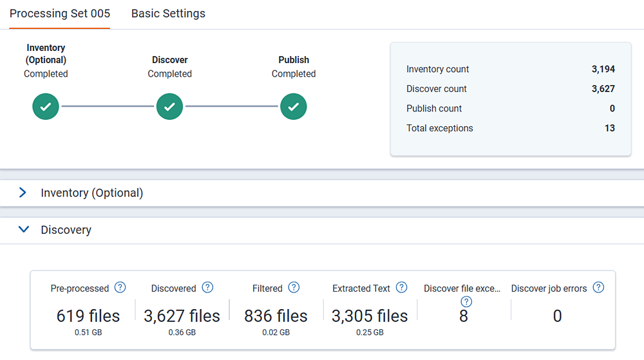Collapse the Discovery section

pyautogui.click(x=24, y=229)
